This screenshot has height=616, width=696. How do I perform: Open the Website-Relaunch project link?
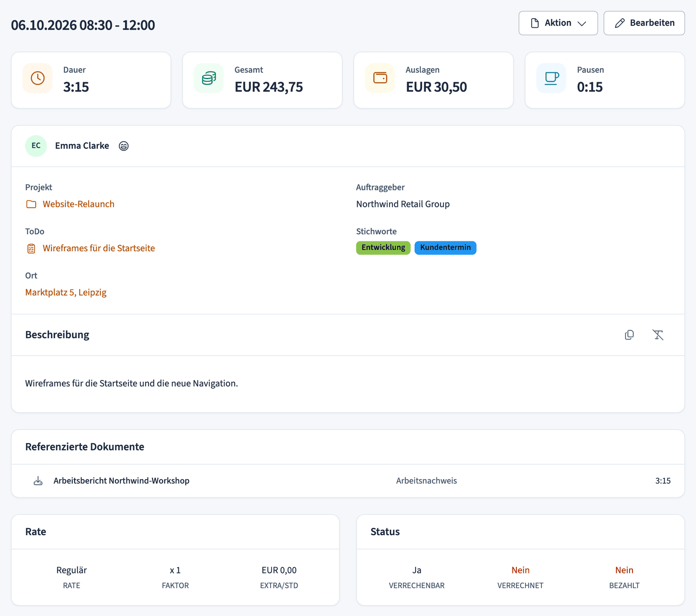pos(78,204)
